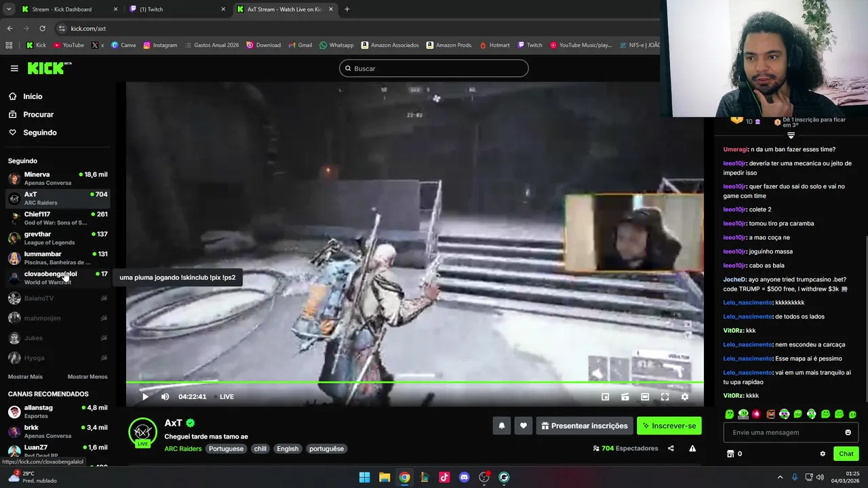Open Minerva channel in following list
Viewport: 868px width, 488px height.
58,178
